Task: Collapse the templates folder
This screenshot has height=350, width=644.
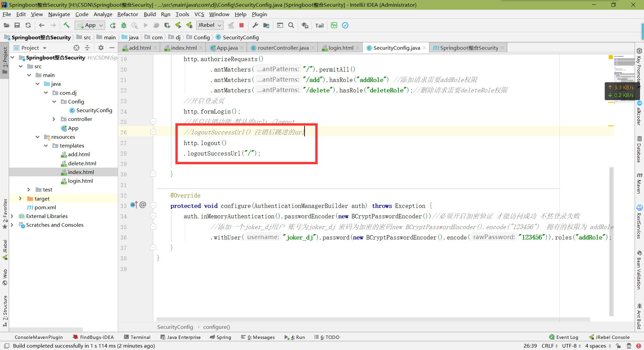Action: pyautogui.click(x=46, y=145)
